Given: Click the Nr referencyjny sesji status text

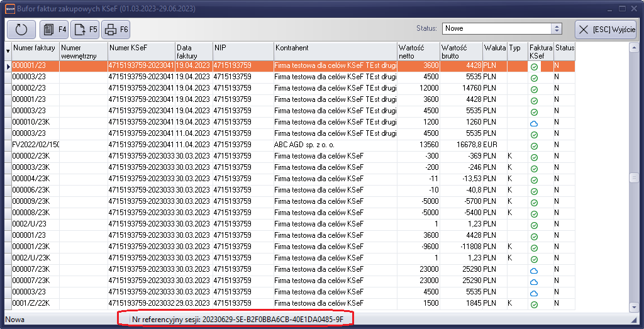Looking at the screenshot, I should click(237, 319).
